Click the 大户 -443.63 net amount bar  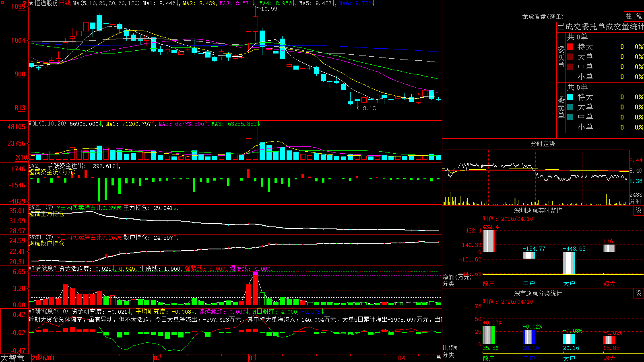click(x=569, y=263)
